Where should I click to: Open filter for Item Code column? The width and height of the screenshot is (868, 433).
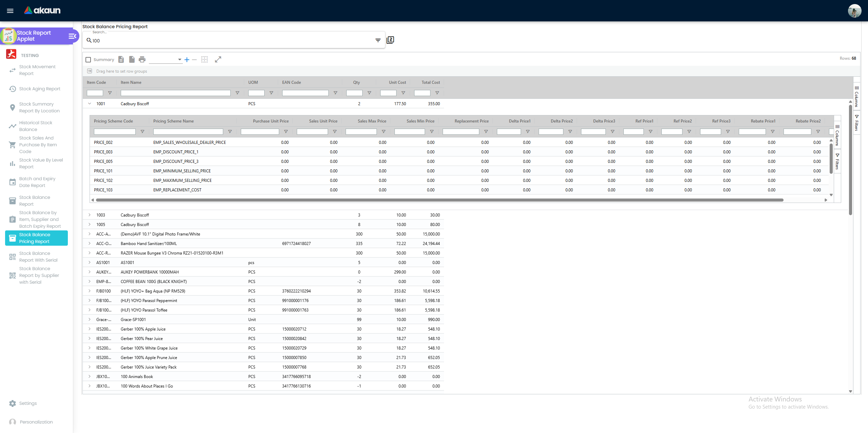click(110, 93)
